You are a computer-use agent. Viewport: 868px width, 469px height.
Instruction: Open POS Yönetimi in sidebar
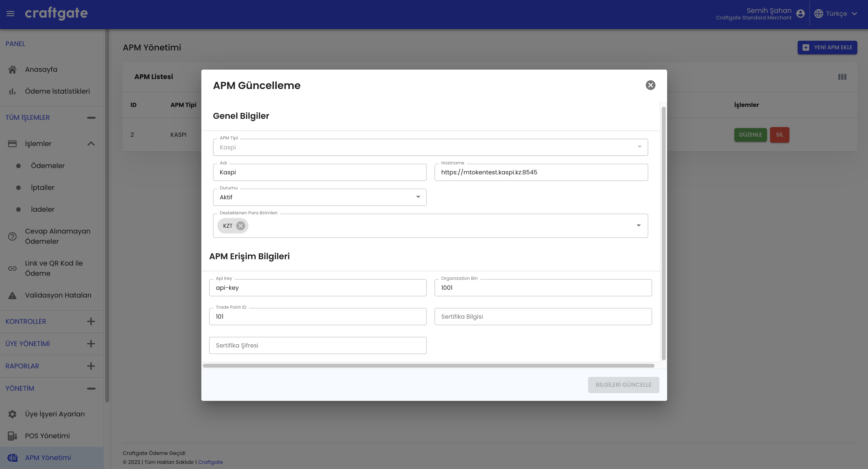52,436
